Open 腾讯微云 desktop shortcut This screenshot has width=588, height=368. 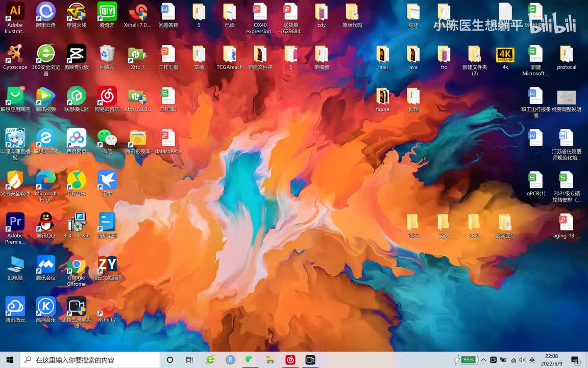(15, 309)
